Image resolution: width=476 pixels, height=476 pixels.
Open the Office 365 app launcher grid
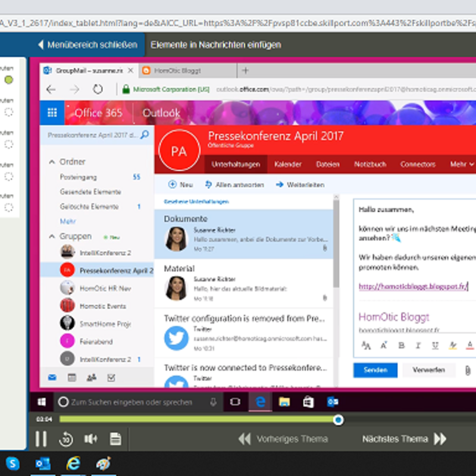tap(52, 112)
